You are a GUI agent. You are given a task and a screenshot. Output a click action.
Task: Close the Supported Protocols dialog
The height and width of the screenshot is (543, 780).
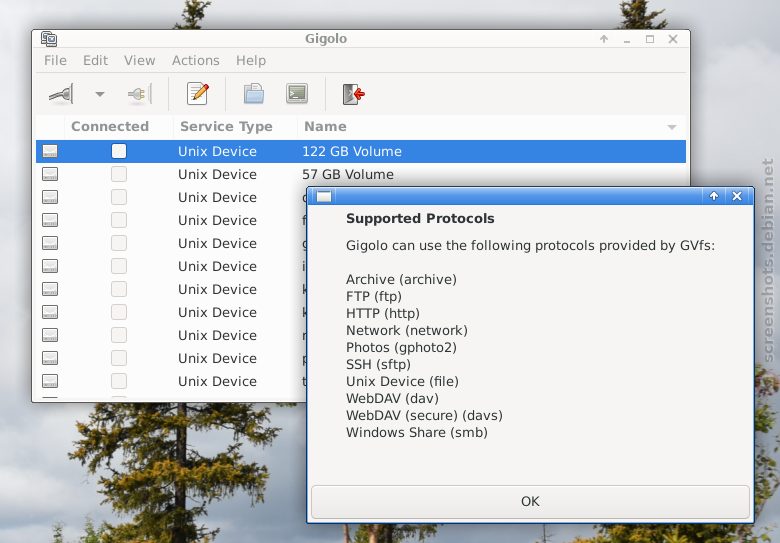pyautogui.click(x=737, y=196)
